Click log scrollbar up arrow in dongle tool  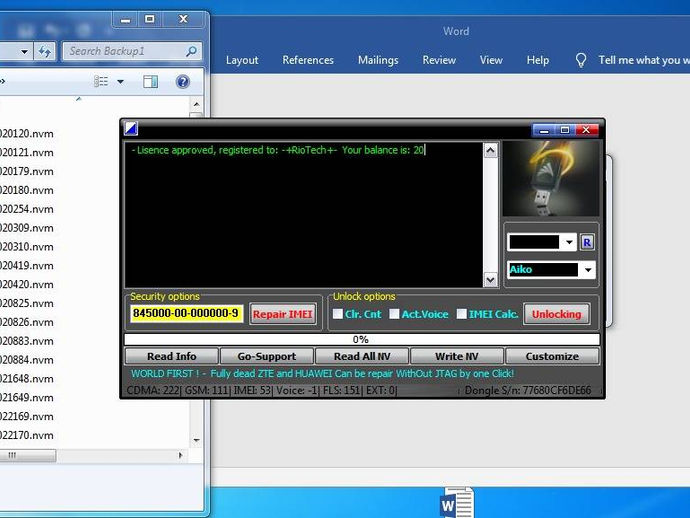point(490,151)
